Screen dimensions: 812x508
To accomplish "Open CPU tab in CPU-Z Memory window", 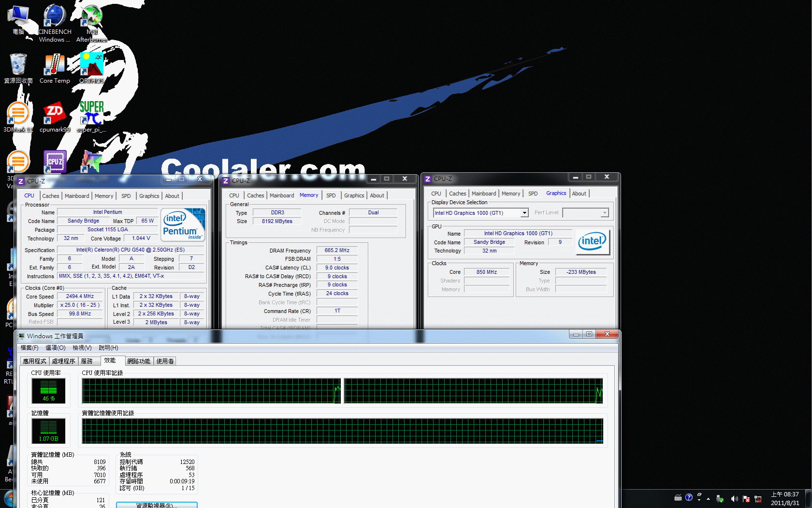I will (x=234, y=195).
